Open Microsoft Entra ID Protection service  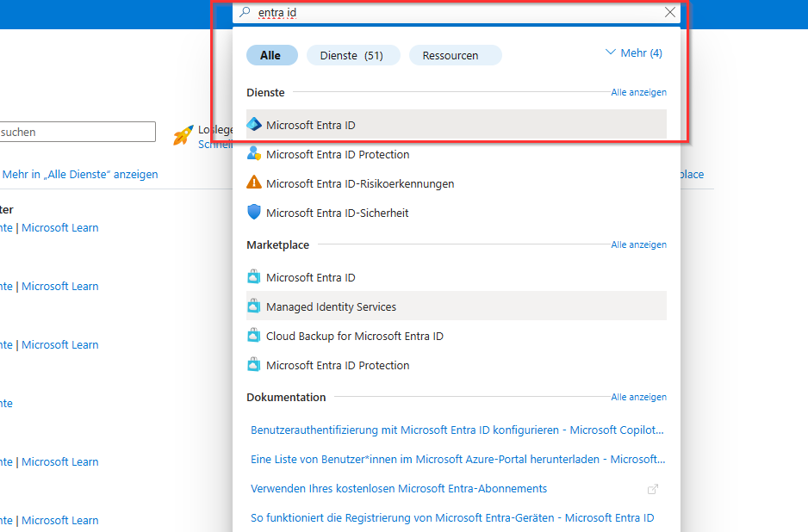[x=456, y=154]
